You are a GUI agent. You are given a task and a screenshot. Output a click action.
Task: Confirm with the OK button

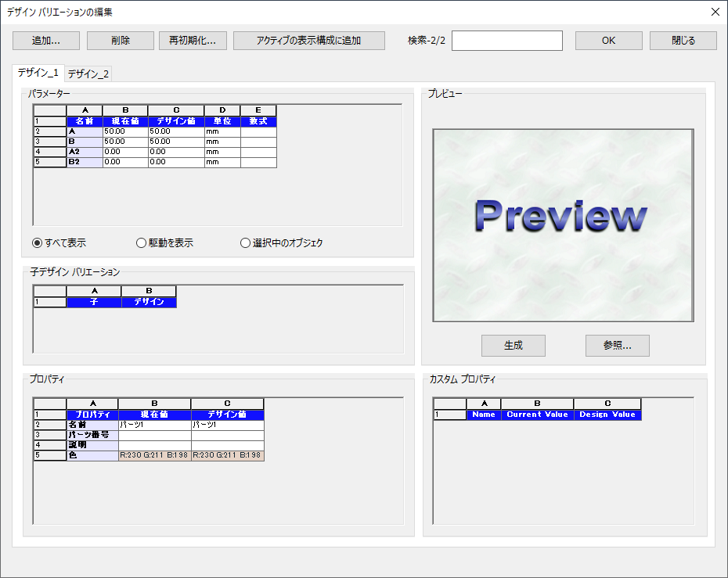point(608,41)
